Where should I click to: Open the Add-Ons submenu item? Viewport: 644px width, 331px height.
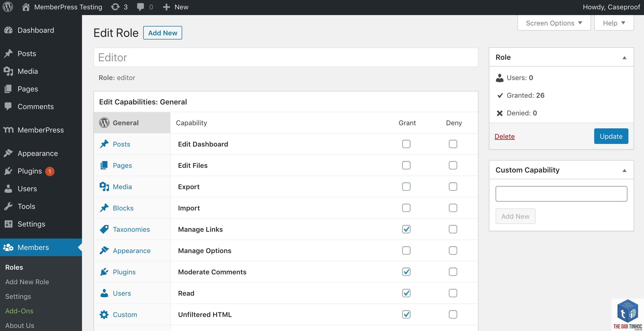[19, 311]
